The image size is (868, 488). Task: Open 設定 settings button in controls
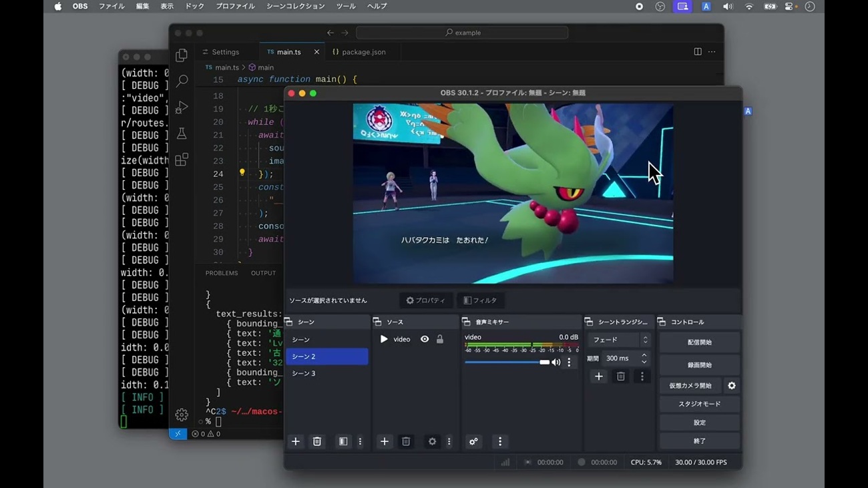pos(699,423)
